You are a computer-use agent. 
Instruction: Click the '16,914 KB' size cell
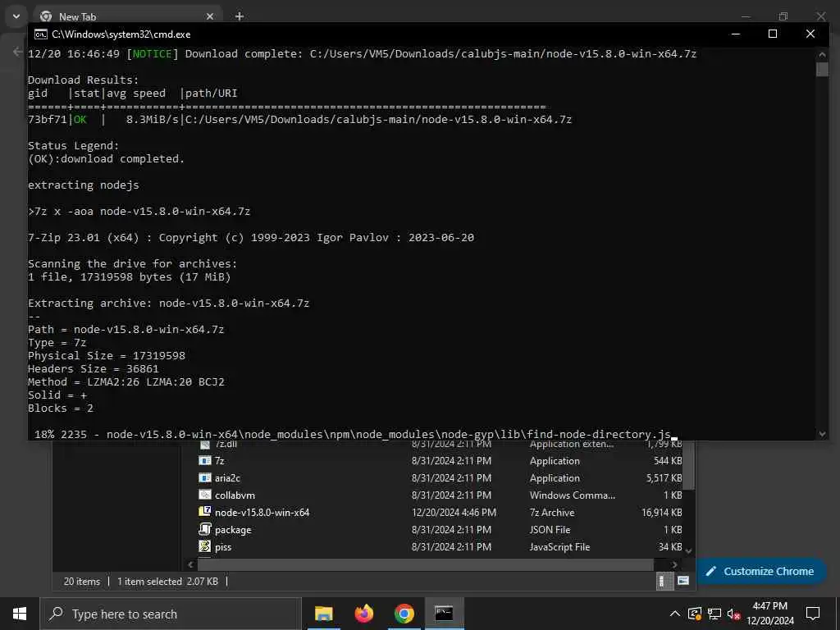662,512
